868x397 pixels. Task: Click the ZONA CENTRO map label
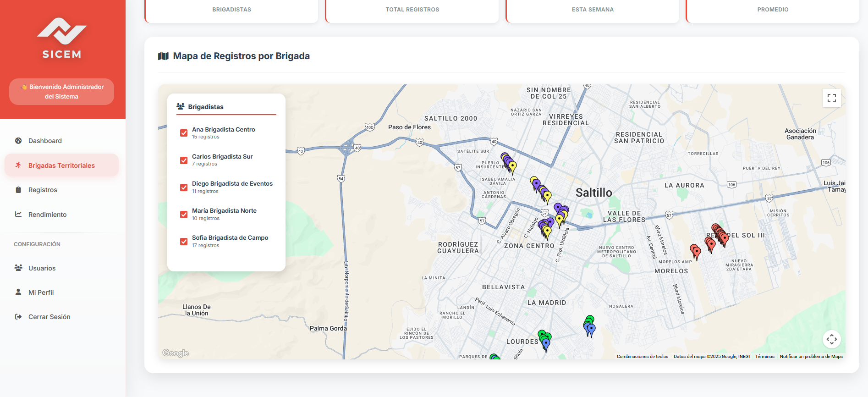tap(529, 246)
